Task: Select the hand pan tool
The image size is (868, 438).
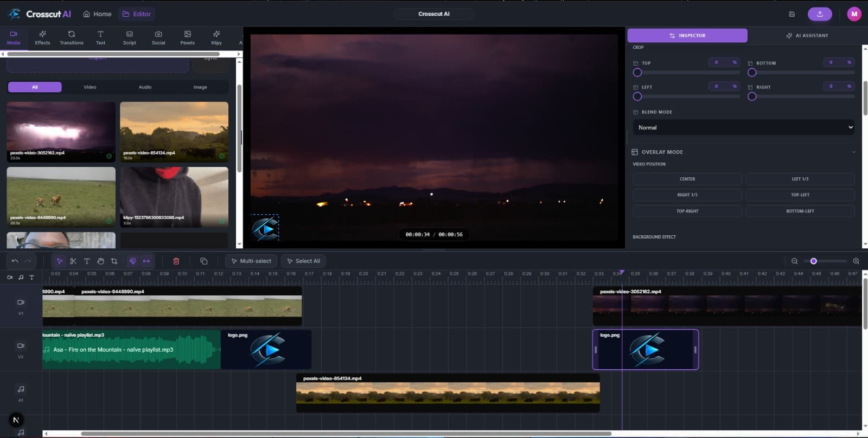Action: (100, 261)
